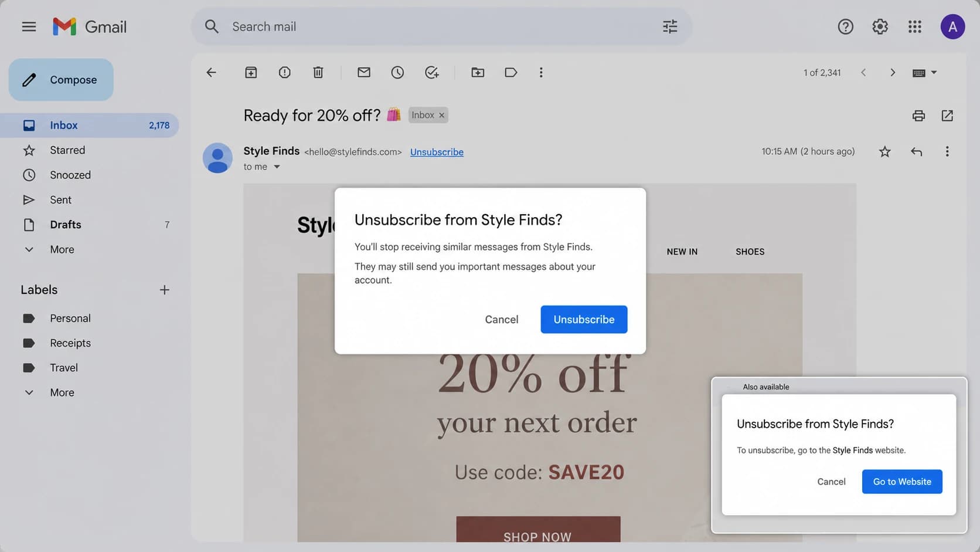
Task: Confirm with blue Unsubscribe button
Action: [584, 320]
